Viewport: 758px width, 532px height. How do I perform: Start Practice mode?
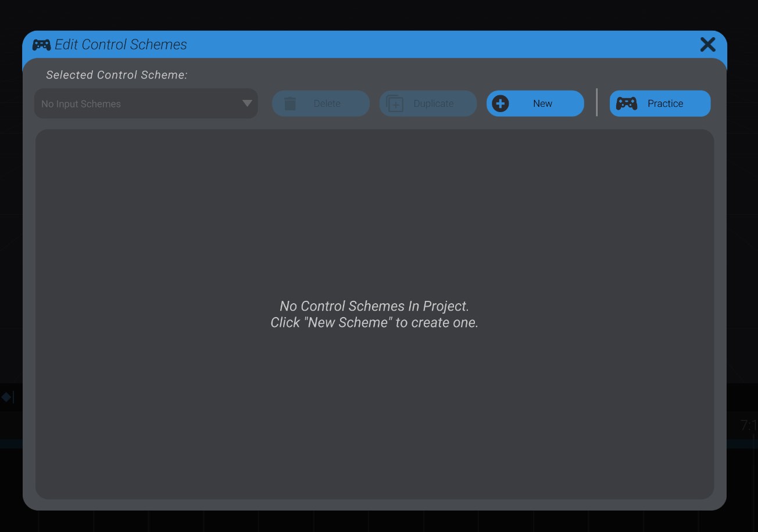coord(660,103)
